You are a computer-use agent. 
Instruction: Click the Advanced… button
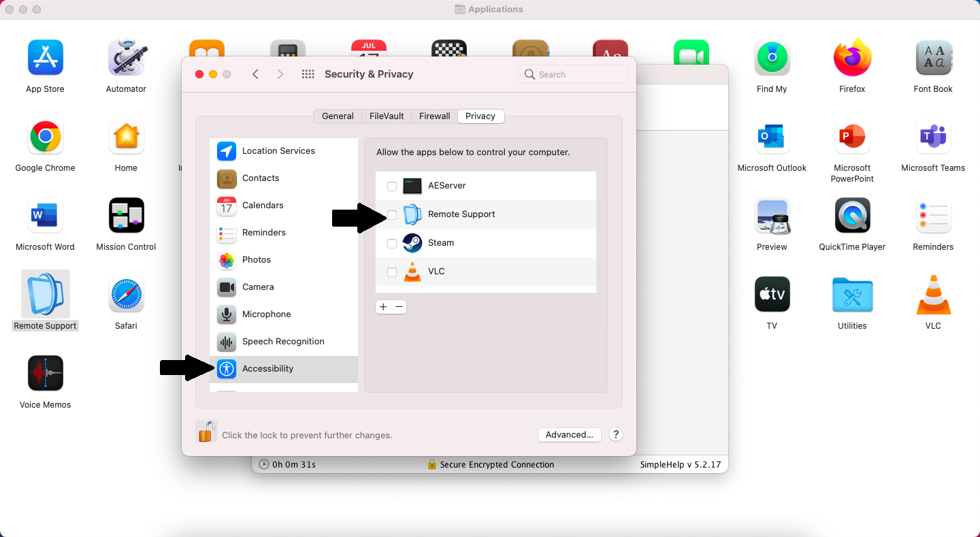tap(569, 435)
